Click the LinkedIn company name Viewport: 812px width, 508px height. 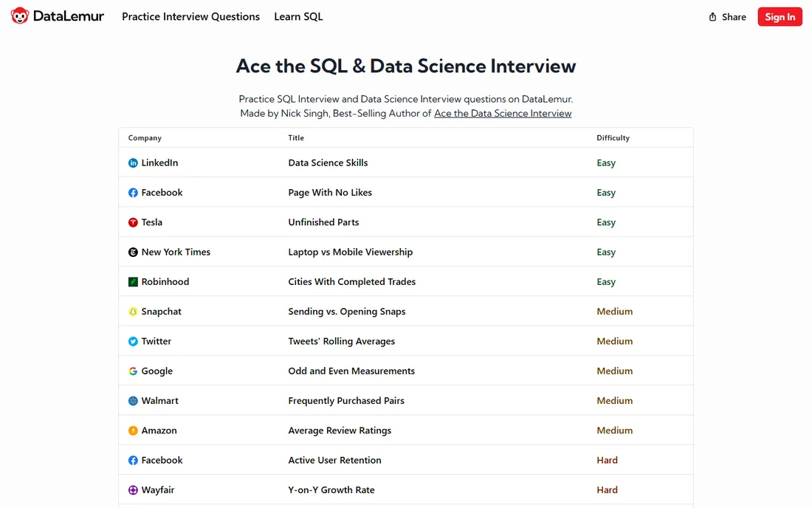point(159,162)
